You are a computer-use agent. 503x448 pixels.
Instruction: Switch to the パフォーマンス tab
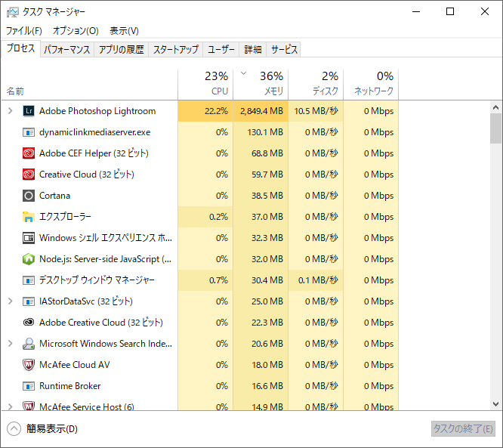coord(67,49)
